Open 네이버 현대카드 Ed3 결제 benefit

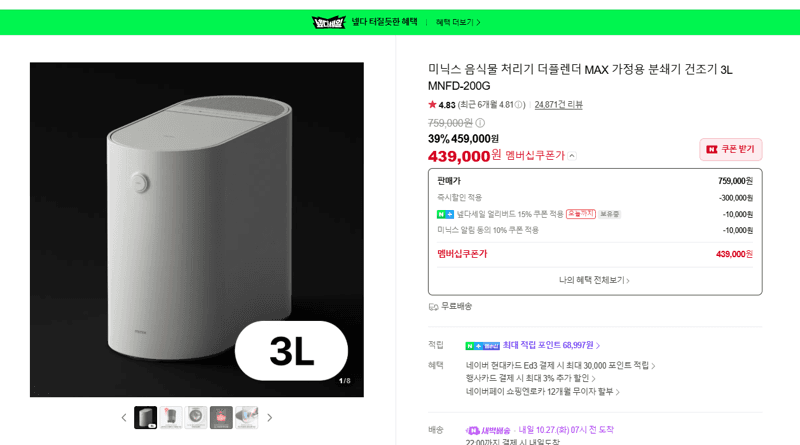560,365
